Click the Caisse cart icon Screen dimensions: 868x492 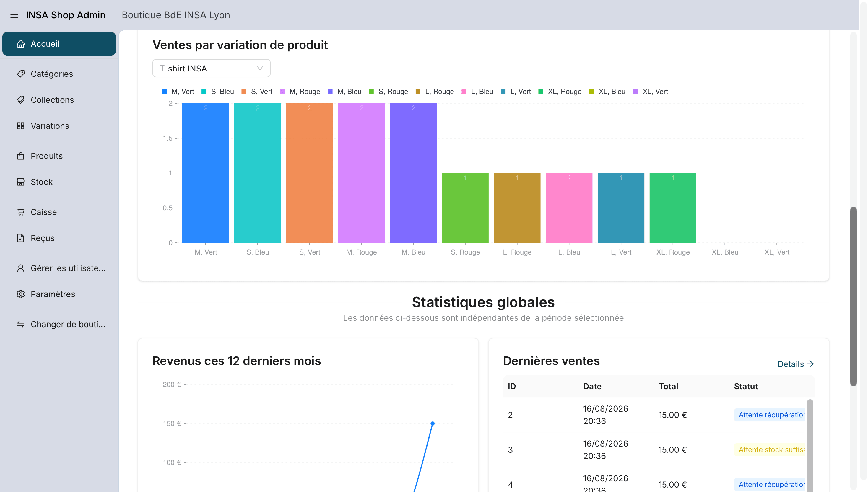point(21,212)
